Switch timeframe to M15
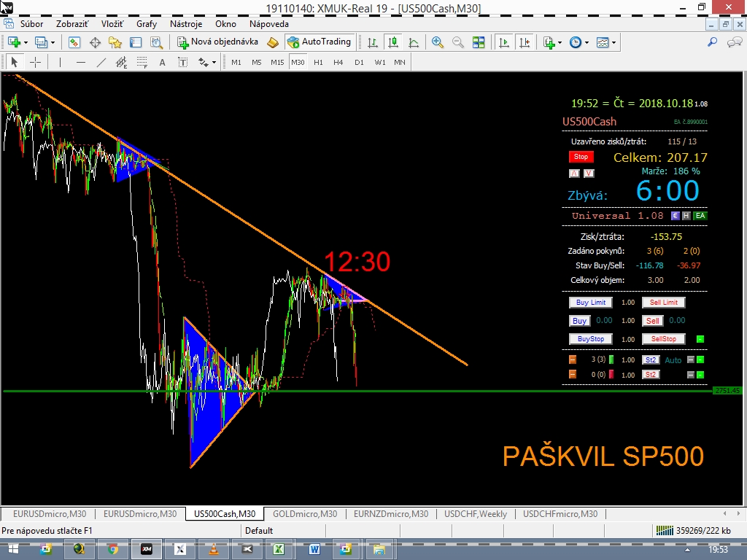747x560 pixels. (x=277, y=63)
